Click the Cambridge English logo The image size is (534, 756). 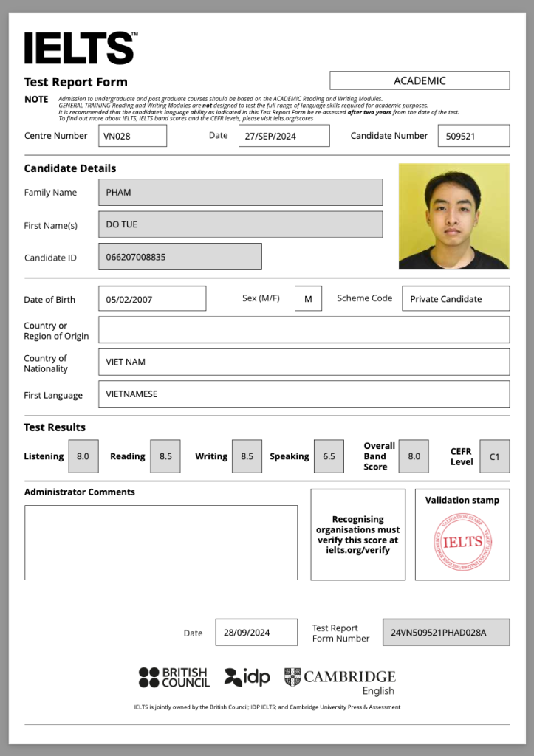[340, 681]
